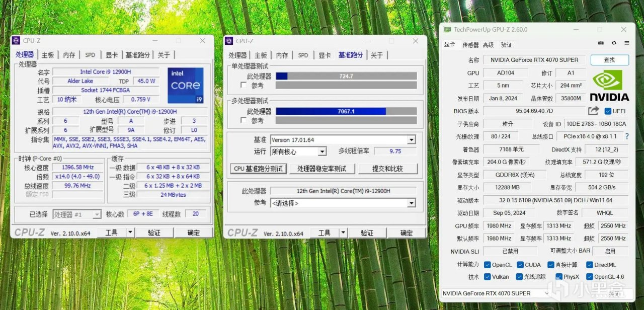Click the 核心速度 1396.58 MHz value
Image resolution: width=644 pixels, height=310 pixels.
[77, 168]
